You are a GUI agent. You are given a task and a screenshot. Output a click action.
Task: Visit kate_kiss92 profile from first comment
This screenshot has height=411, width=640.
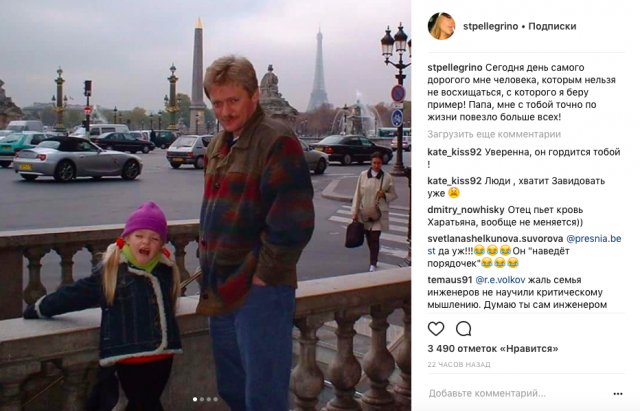click(454, 152)
